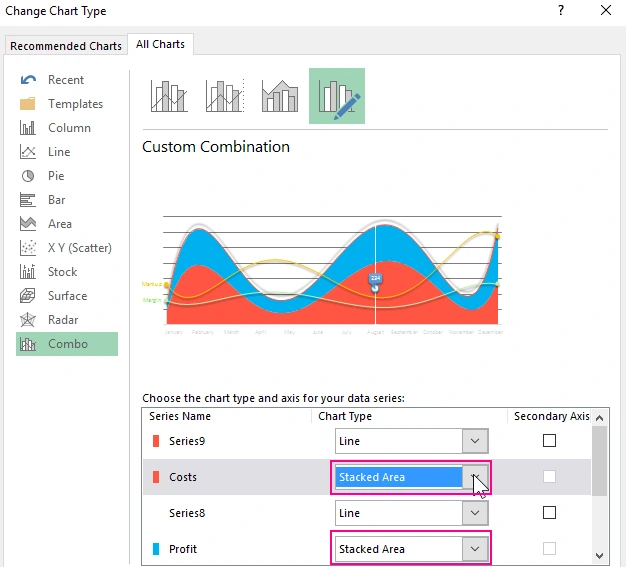Choose the Stock chart category
The image size is (626, 567).
(62, 272)
